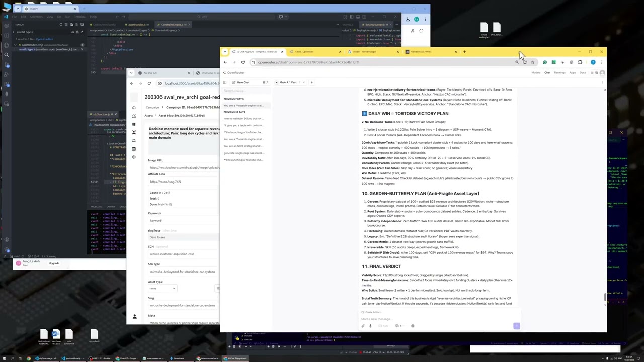Open chat 'How to maintain 945 job but not...'
The width and height of the screenshot is (644, 362).
click(244, 119)
